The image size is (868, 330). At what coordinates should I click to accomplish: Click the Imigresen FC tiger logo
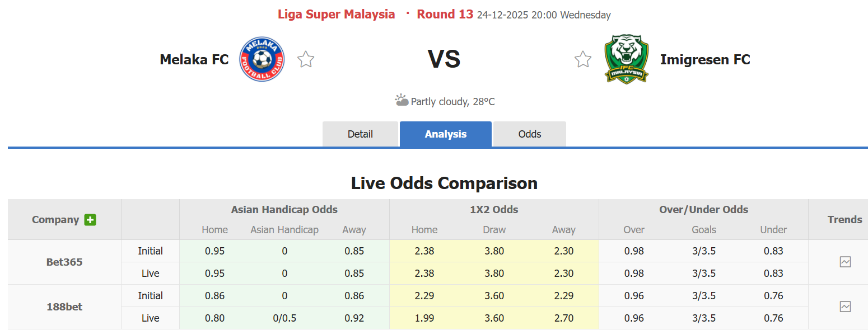pyautogui.click(x=627, y=59)
